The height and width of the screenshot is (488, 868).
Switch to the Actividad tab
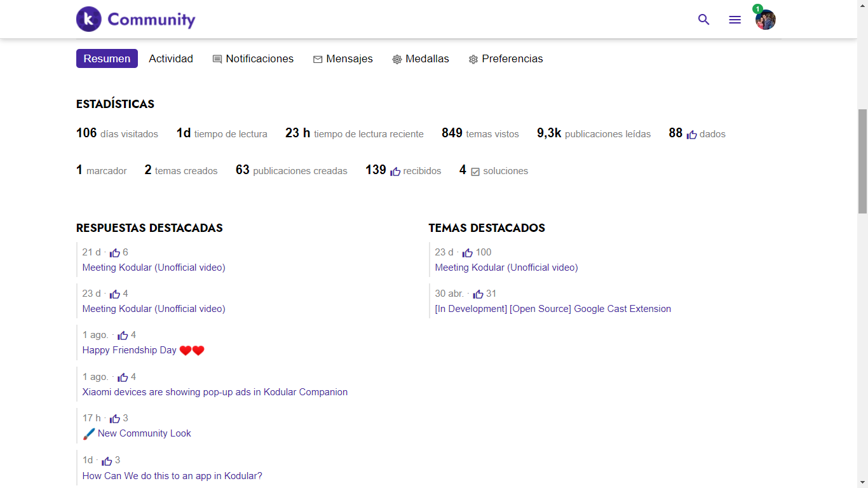point(171,58)
